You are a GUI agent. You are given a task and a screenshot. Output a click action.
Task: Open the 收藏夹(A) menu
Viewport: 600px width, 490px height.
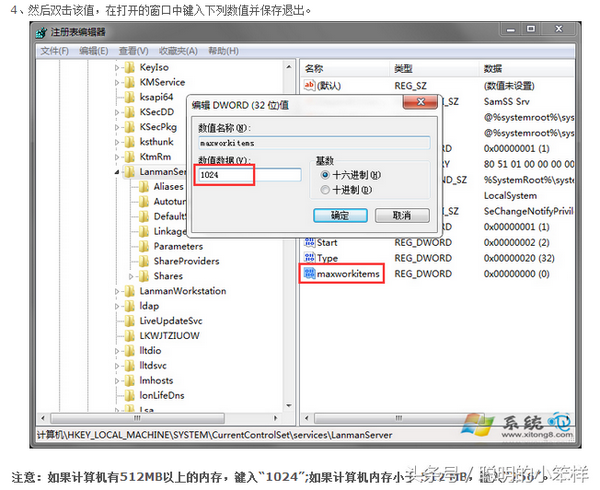tap(178, 51)
